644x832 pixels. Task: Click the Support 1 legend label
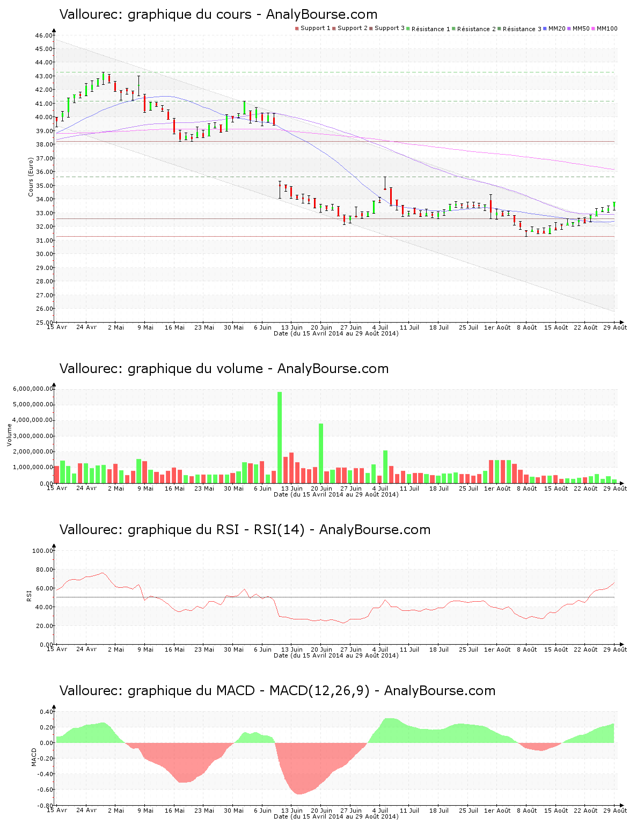point(316,28)
